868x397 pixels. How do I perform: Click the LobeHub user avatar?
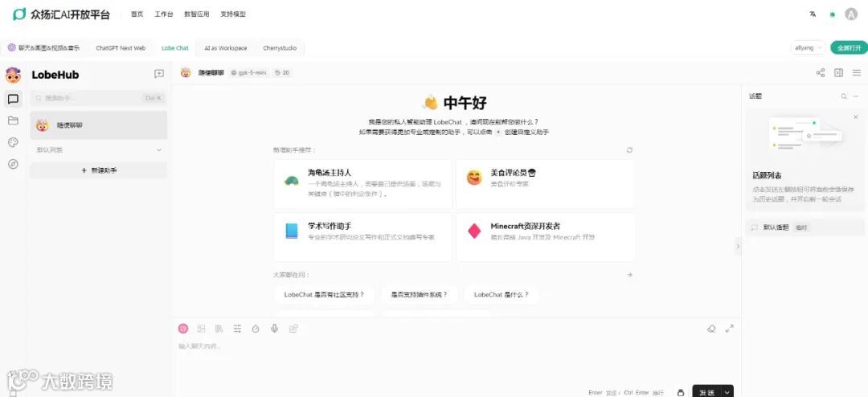pyautogui.click(x=14, y=74)
